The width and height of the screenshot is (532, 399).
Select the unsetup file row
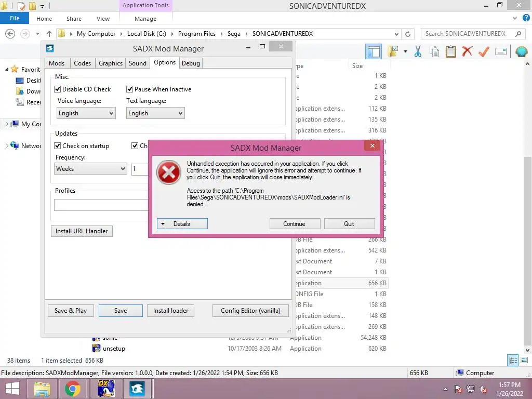240,349
